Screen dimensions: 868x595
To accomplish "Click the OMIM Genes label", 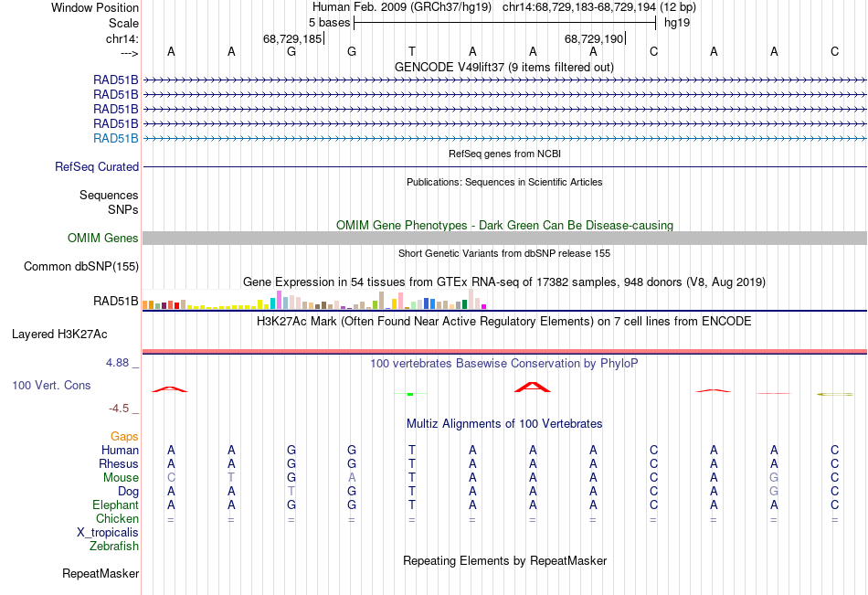I will point(102,239).
